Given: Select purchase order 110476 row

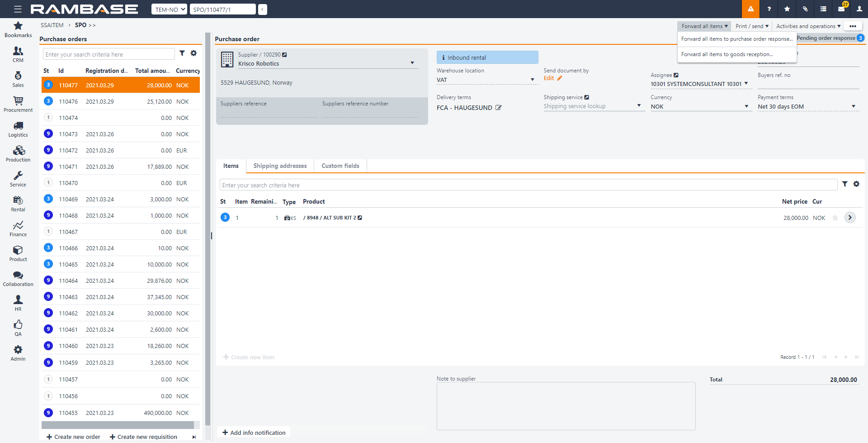Looking at the screenshot, I should [x=121, y=102].
